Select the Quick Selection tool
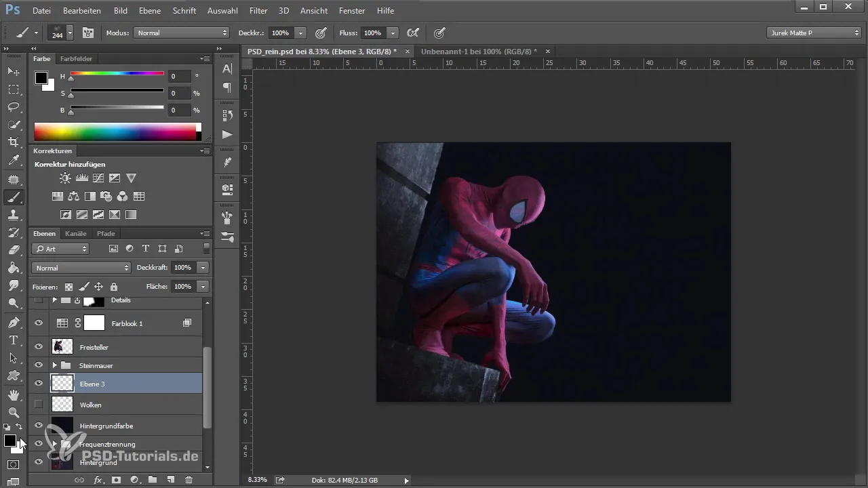The height and width of the screenshot is (488, 868). point(14,125)
